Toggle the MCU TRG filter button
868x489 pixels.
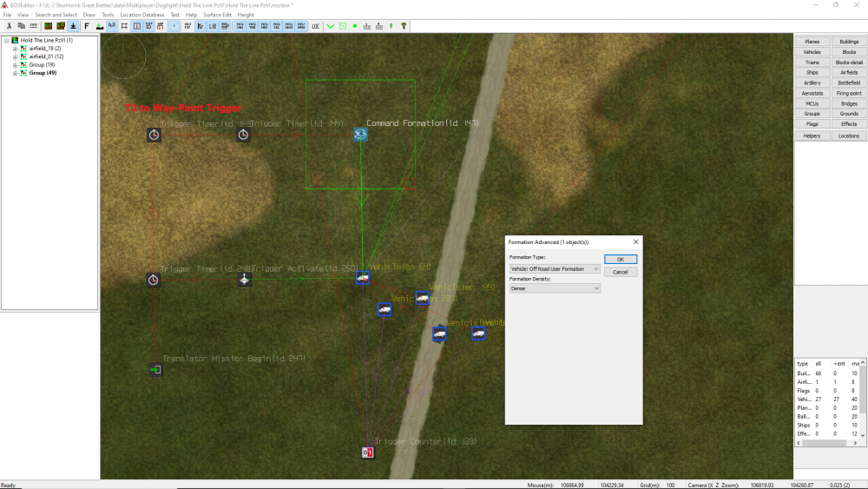(253, 26)
